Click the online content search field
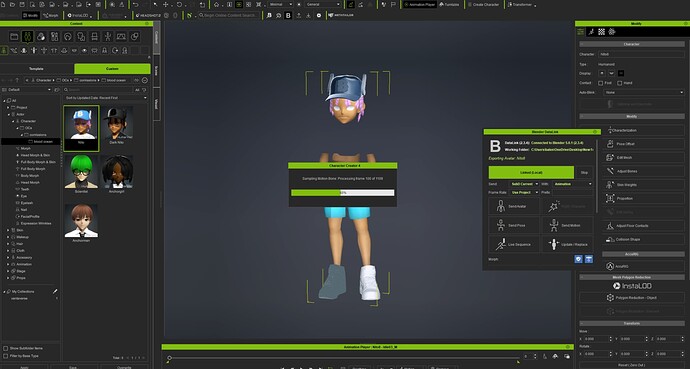 (228, 15)
